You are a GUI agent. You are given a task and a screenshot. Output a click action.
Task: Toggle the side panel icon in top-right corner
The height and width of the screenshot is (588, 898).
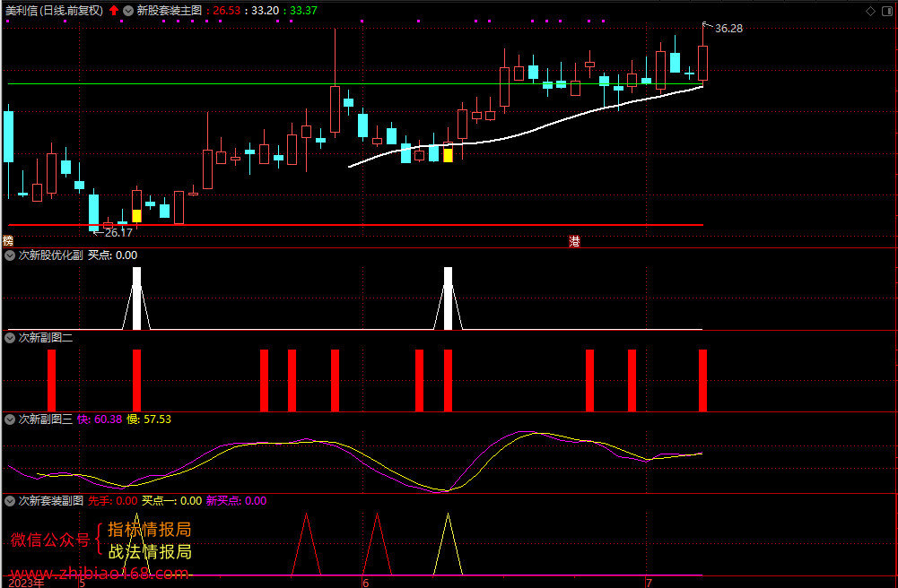point(888,11)
